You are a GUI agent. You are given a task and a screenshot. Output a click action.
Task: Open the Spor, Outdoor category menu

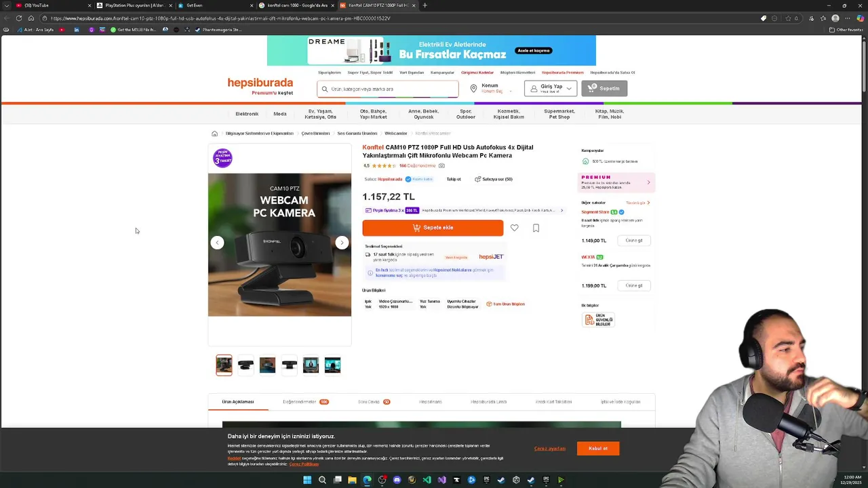click(x=466, y=114)
